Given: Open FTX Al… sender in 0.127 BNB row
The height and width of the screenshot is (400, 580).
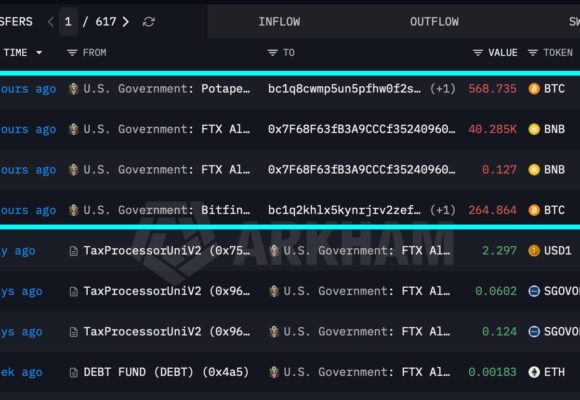Looking at the screenshot, I should point(166,169).
